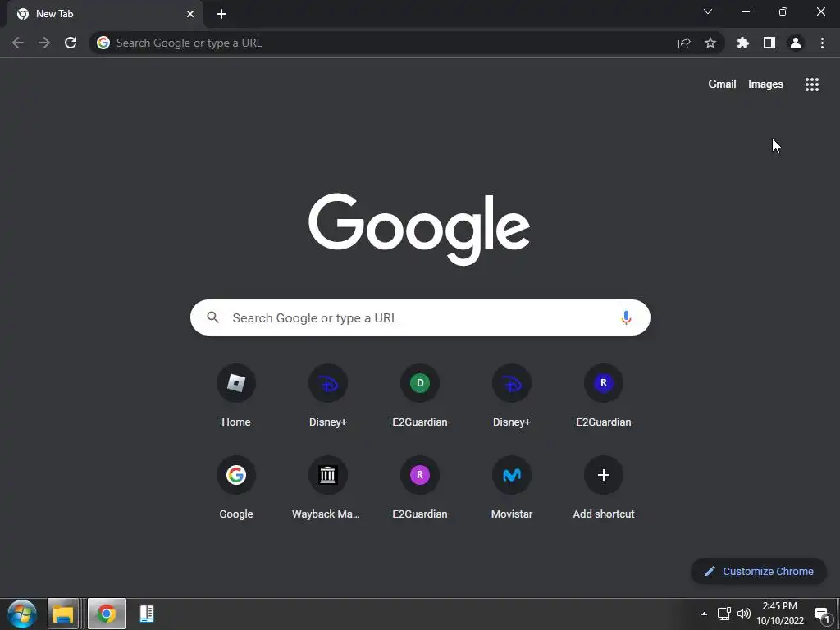Click the browser forward arrow
The height and width of the screenshot is (630, 840).
click(44, 43)
